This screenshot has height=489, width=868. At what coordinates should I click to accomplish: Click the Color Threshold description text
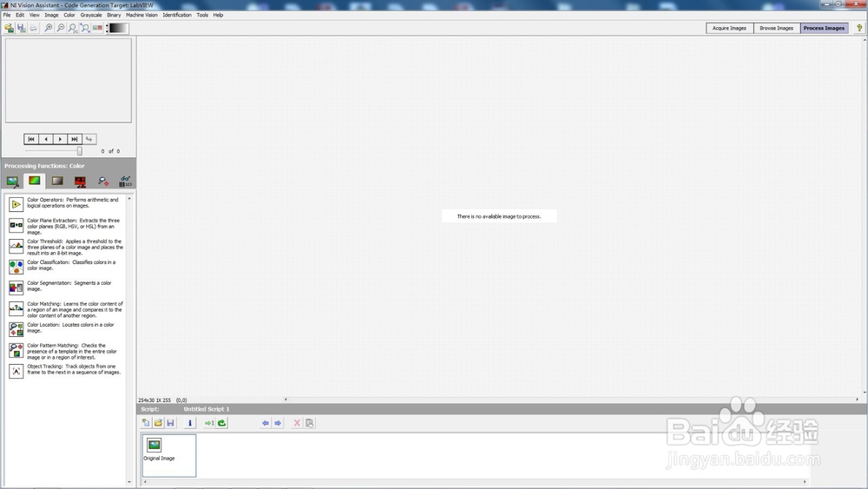(76, 247)
